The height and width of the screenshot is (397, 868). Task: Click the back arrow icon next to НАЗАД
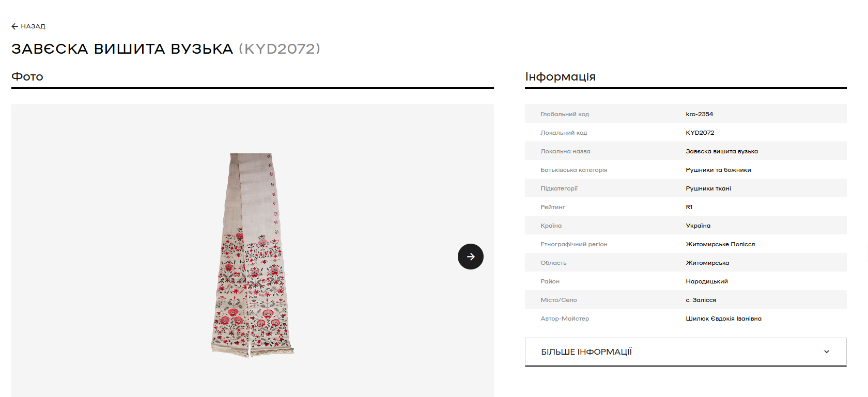point(14,26)
